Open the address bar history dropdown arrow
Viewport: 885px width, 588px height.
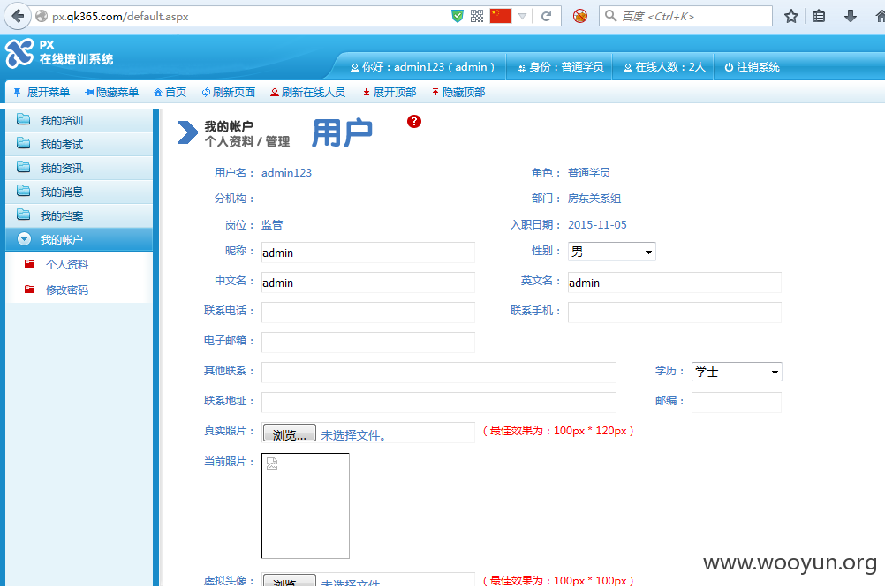[522, 17]
